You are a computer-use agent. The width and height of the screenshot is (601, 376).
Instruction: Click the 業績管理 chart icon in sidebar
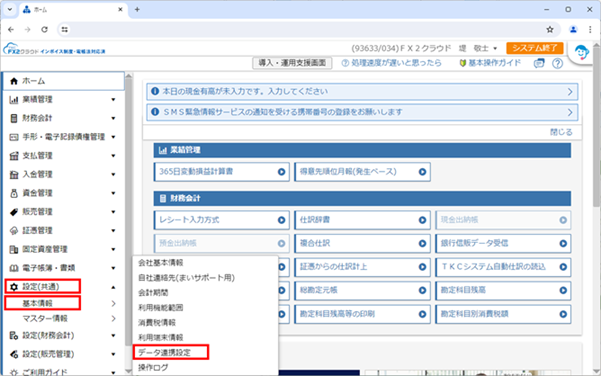click(x=14, y=100)
